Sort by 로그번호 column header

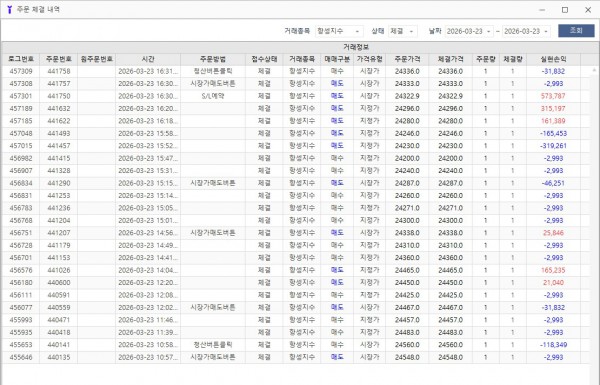coord(21,59)
